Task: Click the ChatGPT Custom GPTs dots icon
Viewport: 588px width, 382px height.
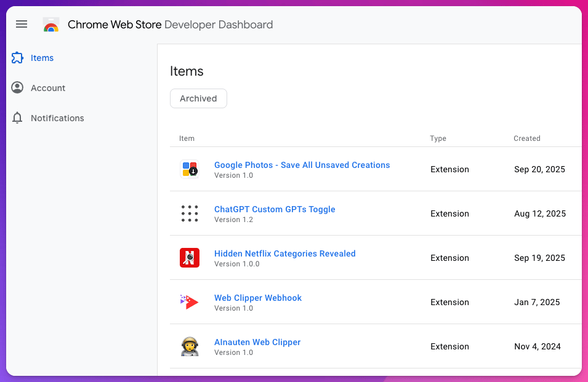Action: (x=190, y=213)
